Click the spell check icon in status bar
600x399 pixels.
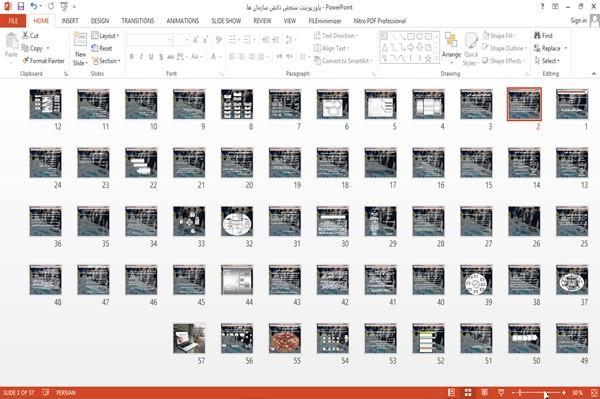[x=46, y=392]
